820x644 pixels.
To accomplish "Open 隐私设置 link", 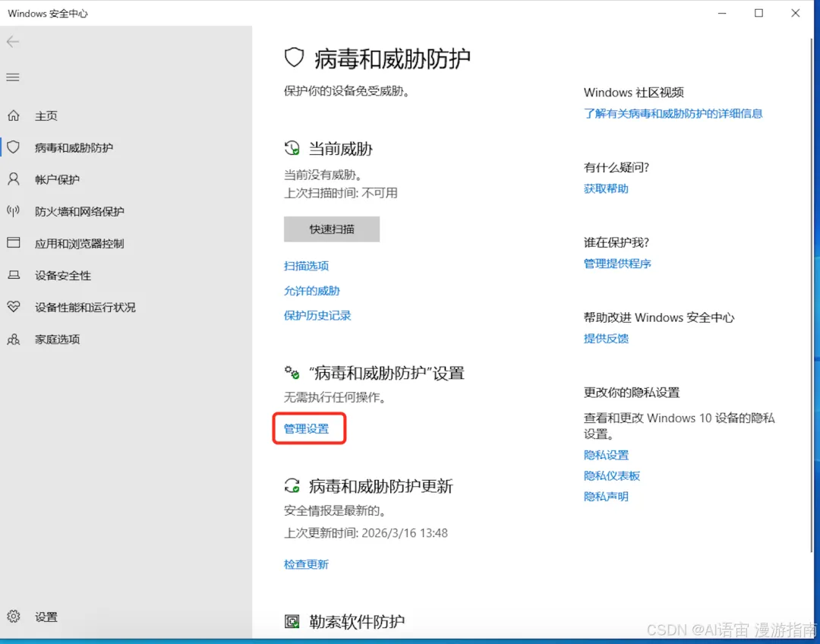I will 606,455.
